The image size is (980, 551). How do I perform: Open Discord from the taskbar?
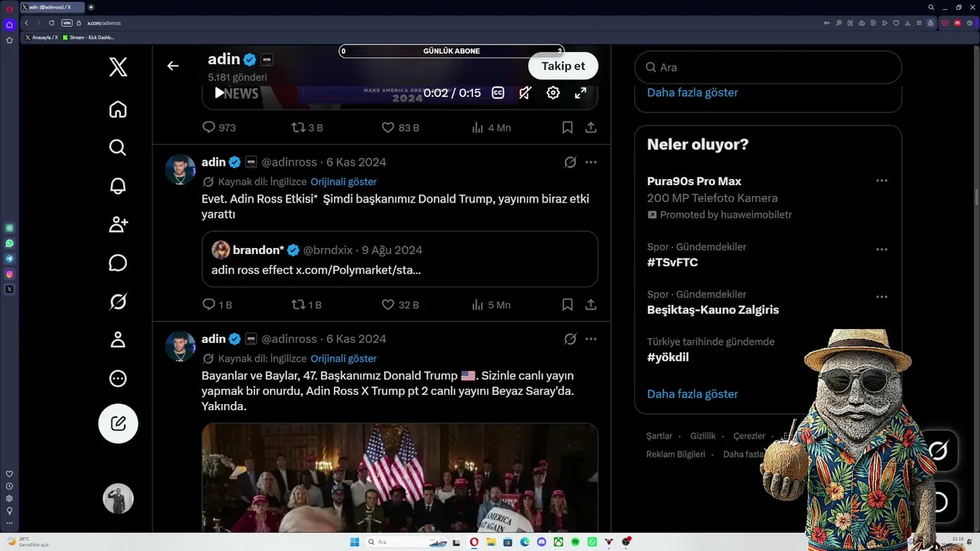click(541, 542)
